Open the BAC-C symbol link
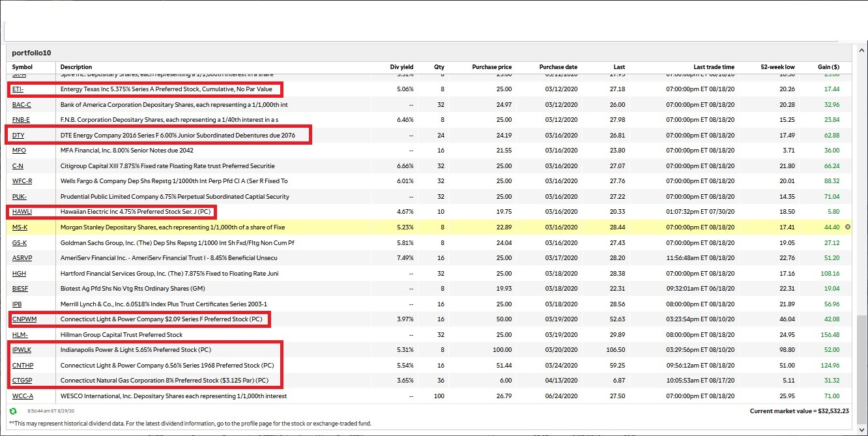The width and height of the screenshot is (868, 436). [x=22, y=105]
